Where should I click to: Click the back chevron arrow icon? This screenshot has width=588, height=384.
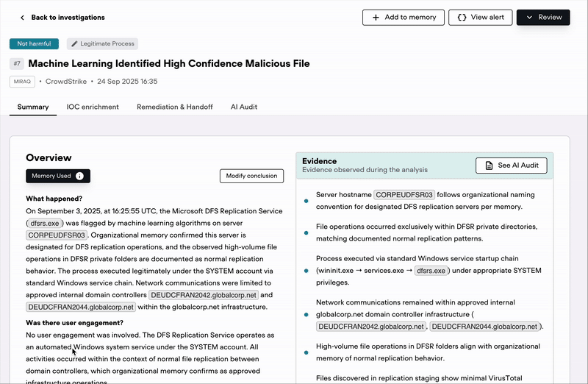coord(23,18)
